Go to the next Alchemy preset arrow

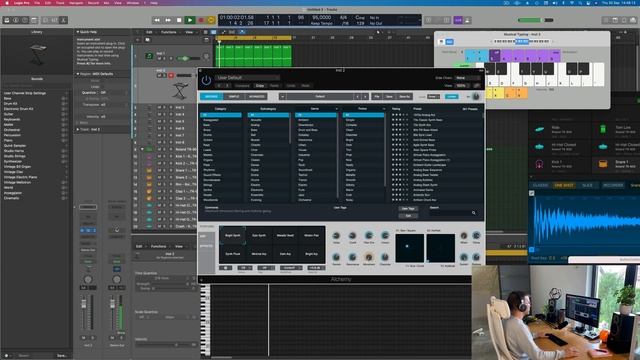[365, 96]
